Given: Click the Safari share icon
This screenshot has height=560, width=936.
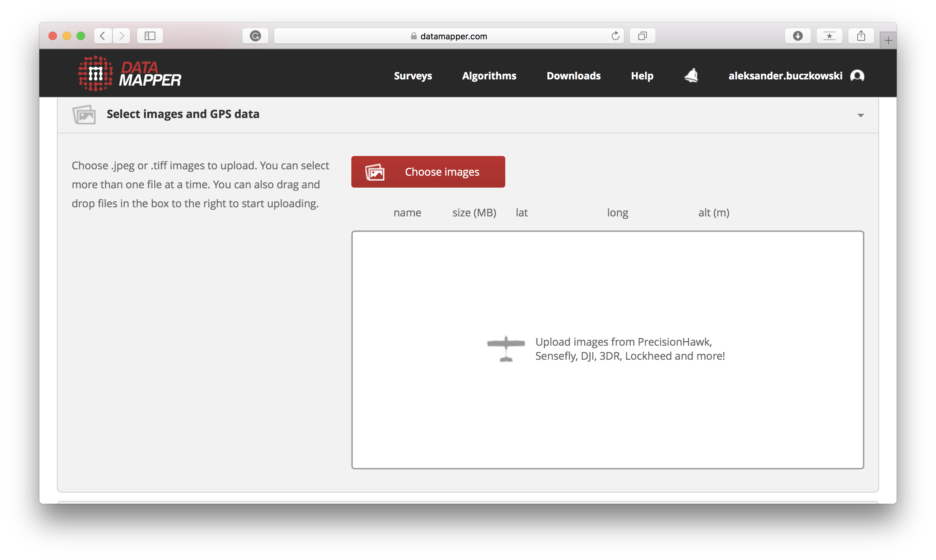Looking at the screenshot, I should [x=860, y=36].
